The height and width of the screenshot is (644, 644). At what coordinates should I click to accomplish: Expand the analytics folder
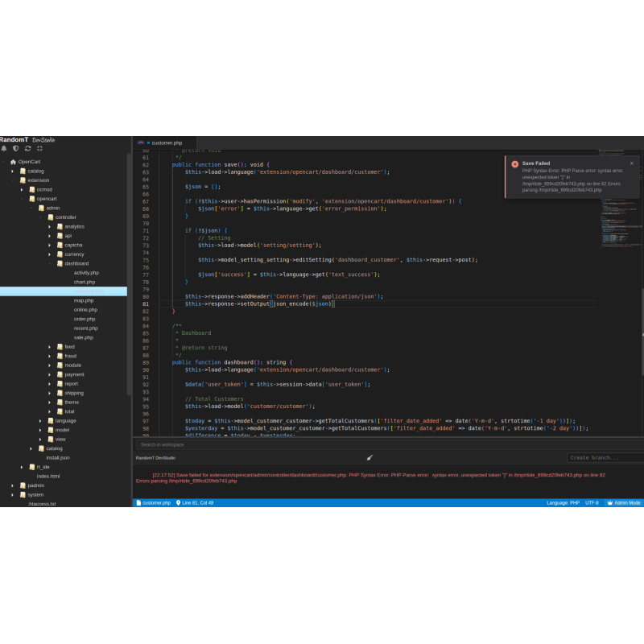(49, 226)
